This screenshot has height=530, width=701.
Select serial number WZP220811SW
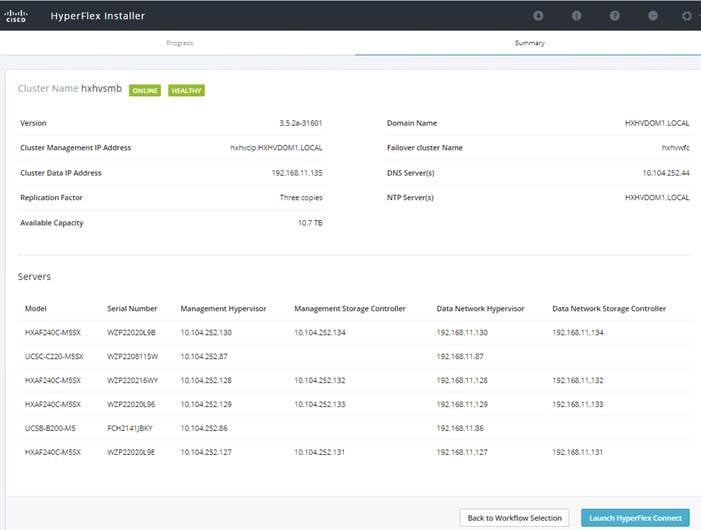pyautogui.click(x=132, y=357)
